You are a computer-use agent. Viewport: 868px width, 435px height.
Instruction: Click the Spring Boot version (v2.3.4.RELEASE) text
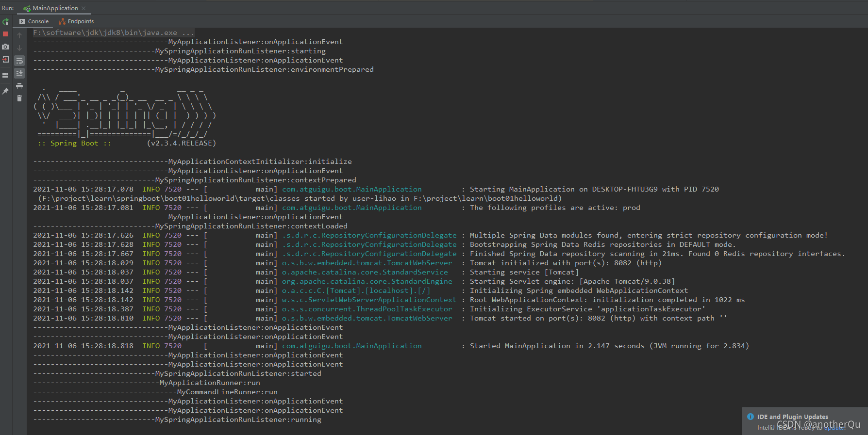(x=182, y=143)
